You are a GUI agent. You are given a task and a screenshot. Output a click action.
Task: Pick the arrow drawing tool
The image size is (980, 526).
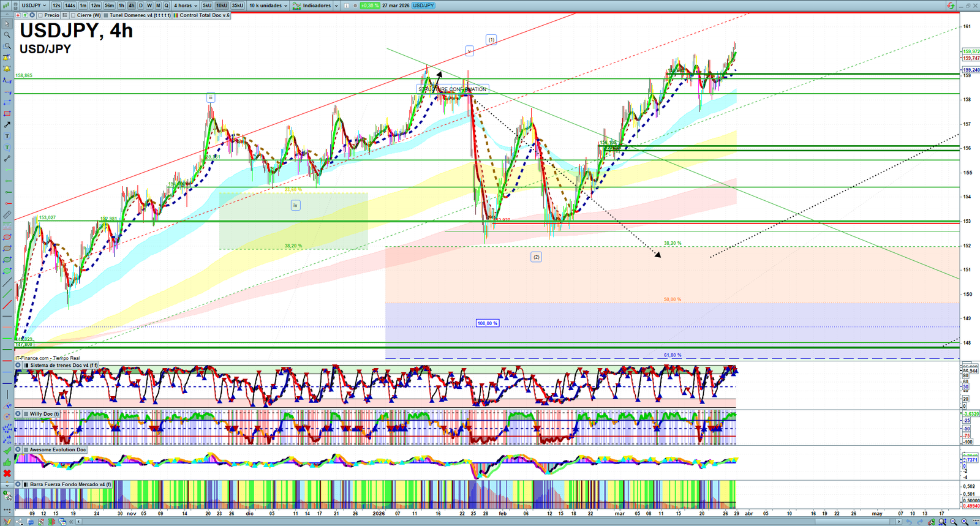7,125
